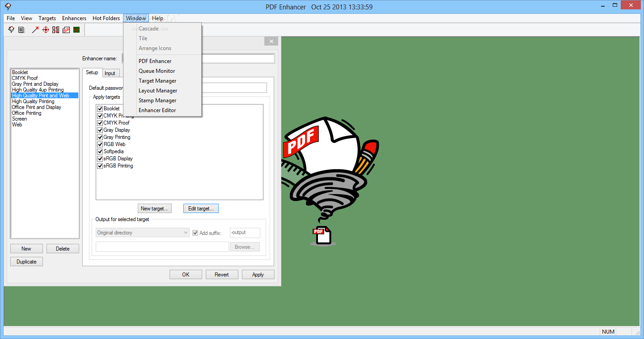
Task: Select Office Print and Display enhancer
Action: point(45,107)
